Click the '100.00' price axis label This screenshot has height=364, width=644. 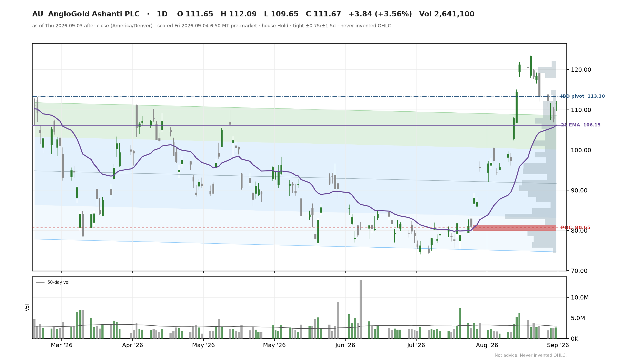click(x=581, y=150)
